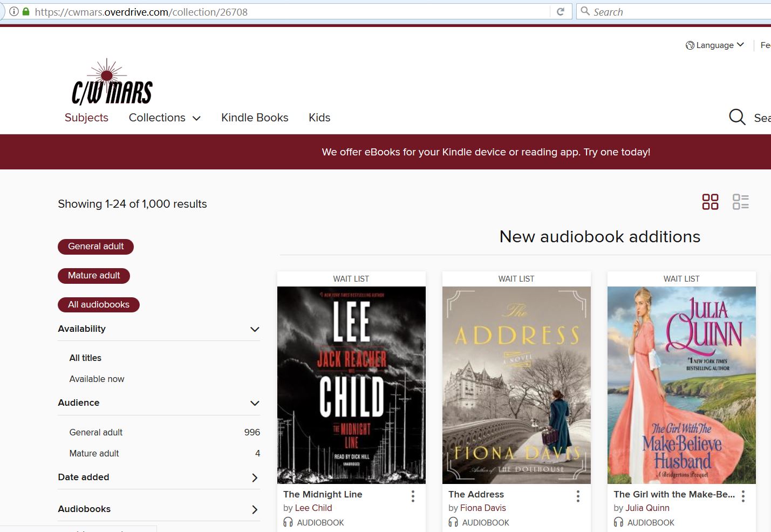Remove the All audiobooks filter tag
Image resolution: width=771 pixels, height=532 pixels.
pyautogui.click(x=99, y=305)
